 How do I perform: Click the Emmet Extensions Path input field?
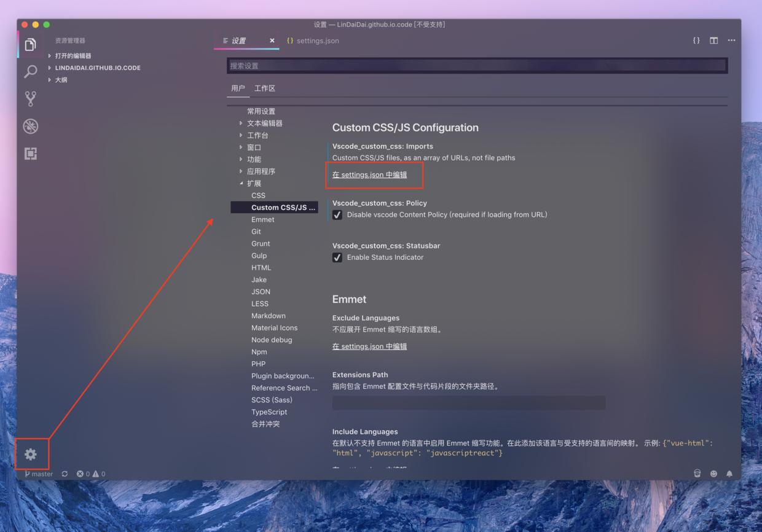469,403
